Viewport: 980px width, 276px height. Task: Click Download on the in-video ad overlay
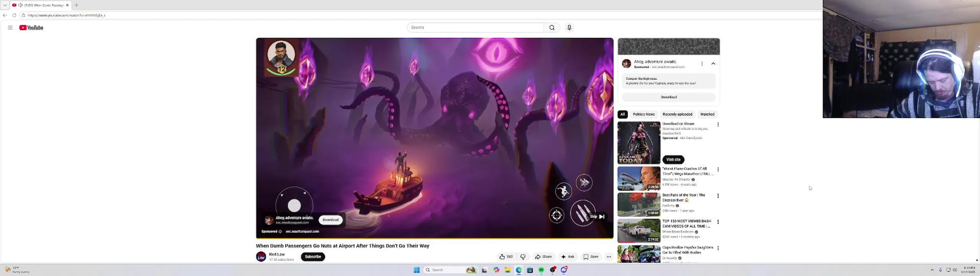click(x=330, y=220)
